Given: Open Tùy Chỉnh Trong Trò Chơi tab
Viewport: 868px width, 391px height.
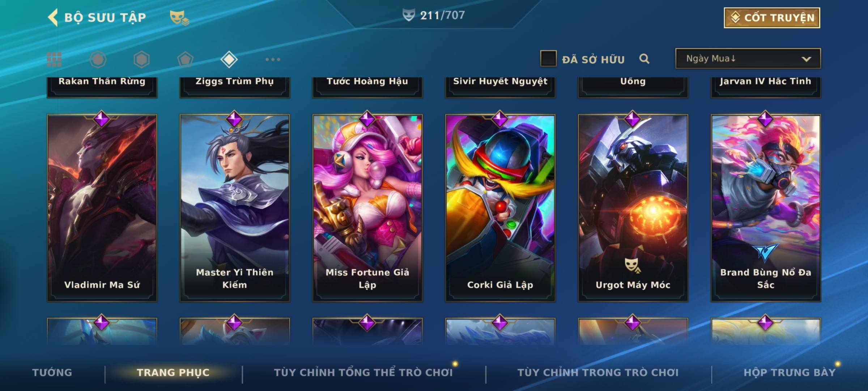Looking at the screenshot, I should [598, 372].
